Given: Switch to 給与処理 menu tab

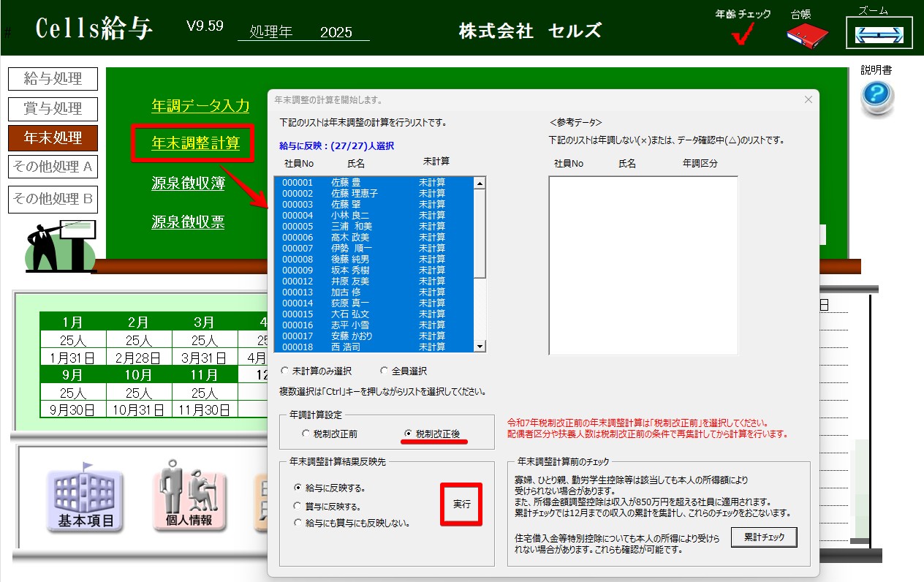Looking at the screenshot, I should (x=53, y=79).
